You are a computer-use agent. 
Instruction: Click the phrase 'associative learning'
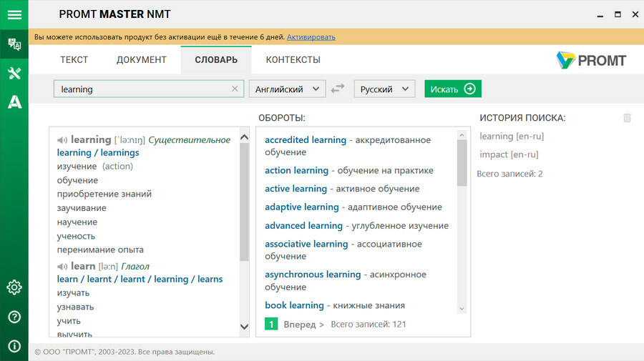click(x=306, y=244)
